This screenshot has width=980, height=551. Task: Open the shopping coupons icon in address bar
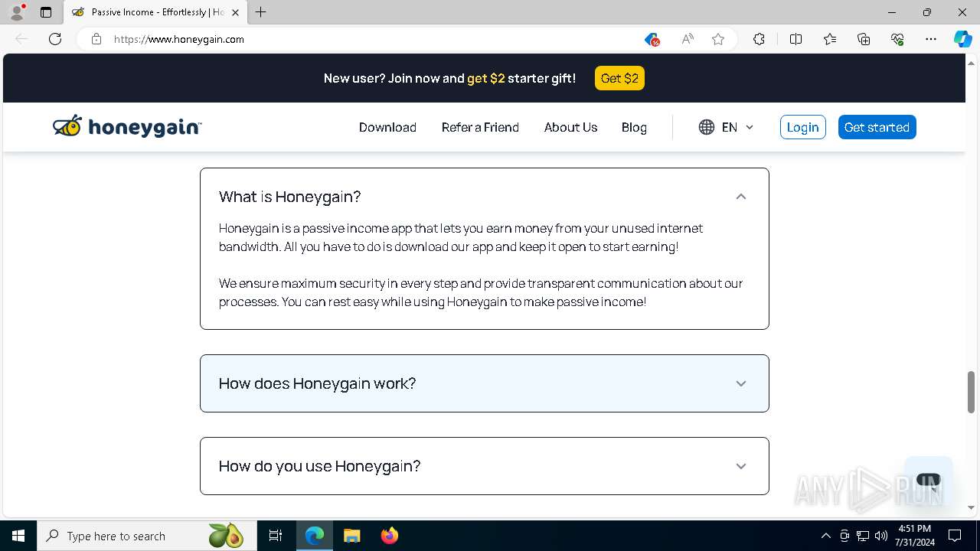coord(652,39)
